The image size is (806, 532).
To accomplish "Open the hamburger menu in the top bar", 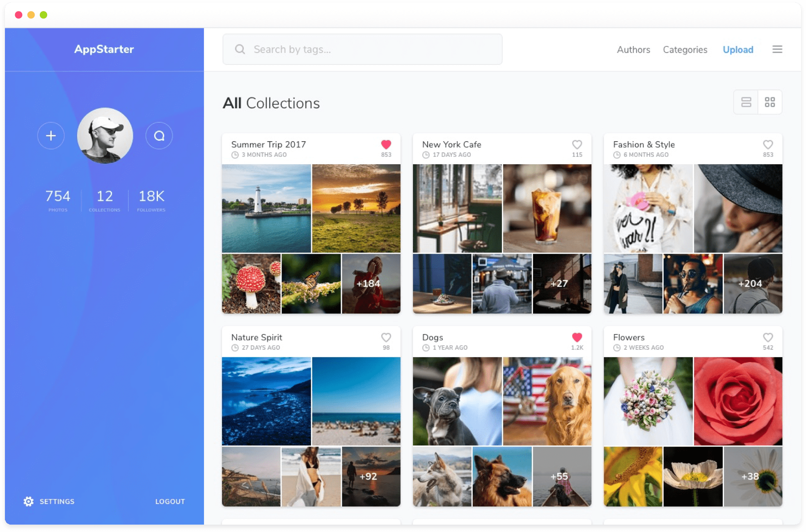I will pos(777,49).
